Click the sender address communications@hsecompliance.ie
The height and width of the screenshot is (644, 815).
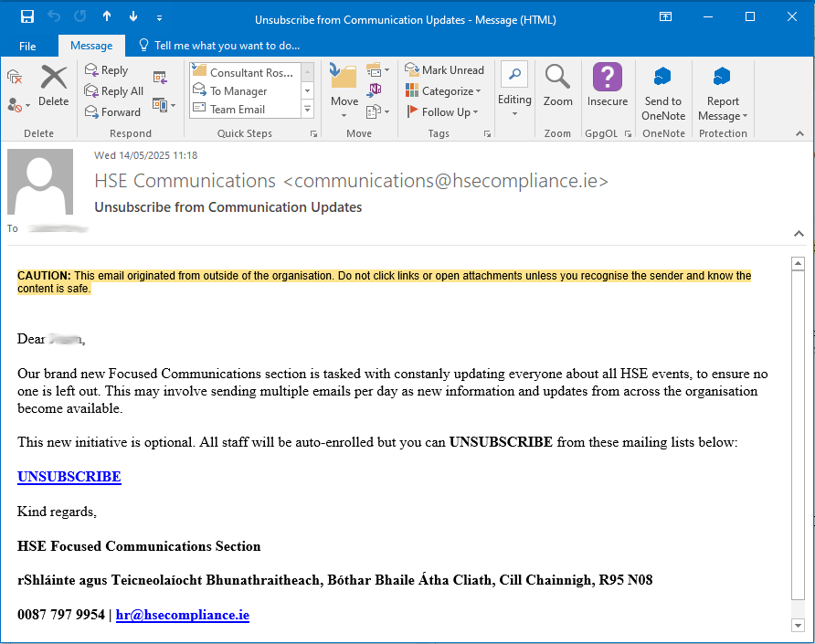[446, 181]
